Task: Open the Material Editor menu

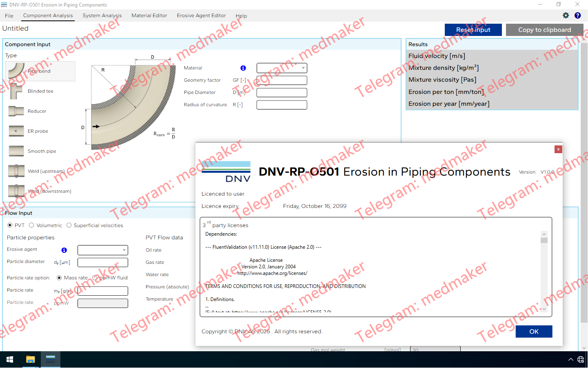Action: point(149,15)
